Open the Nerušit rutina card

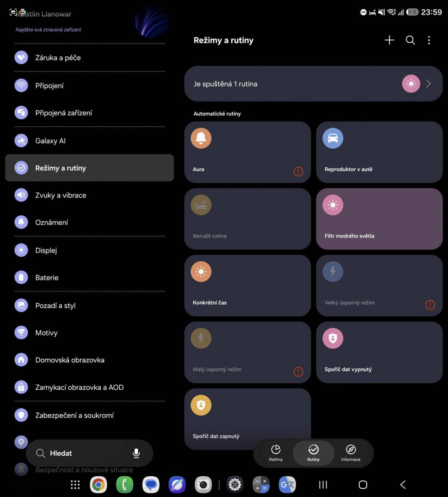pyautogui.click(x=247, y=219)
